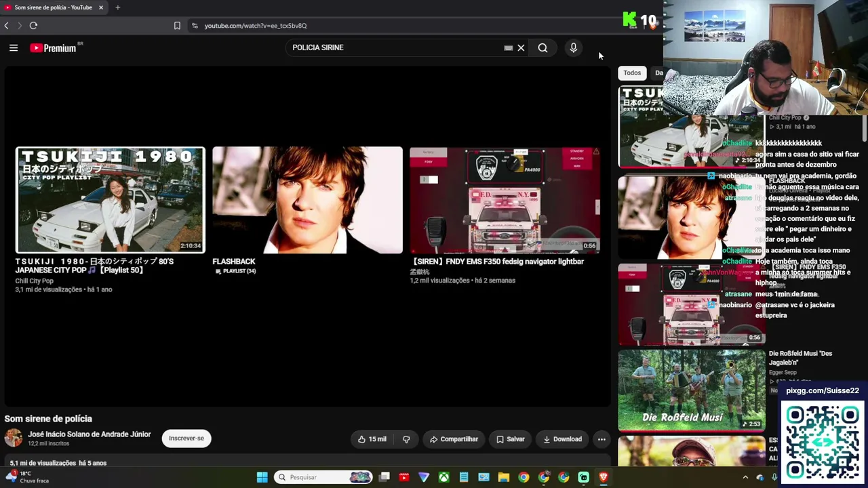The width and height of the screenshot is (868, 488).
Task: Open the YouTube guide hamburger menu
Action: (14, 47)
